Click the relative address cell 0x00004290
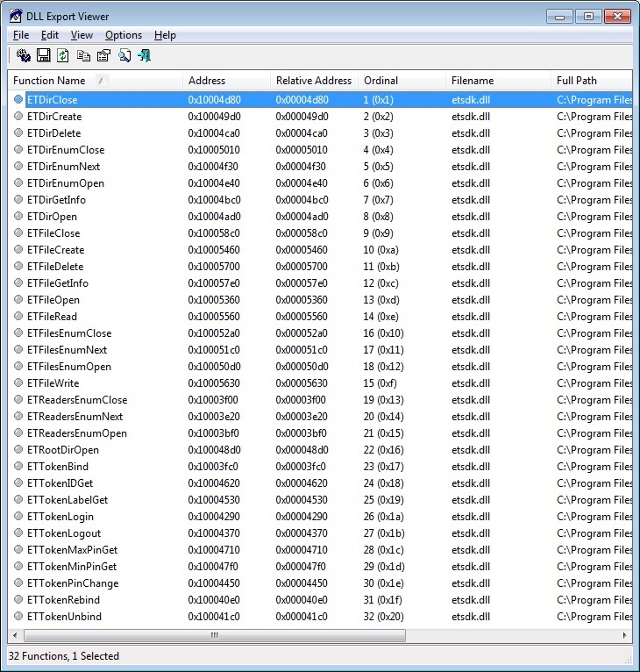 coord(302,516)
